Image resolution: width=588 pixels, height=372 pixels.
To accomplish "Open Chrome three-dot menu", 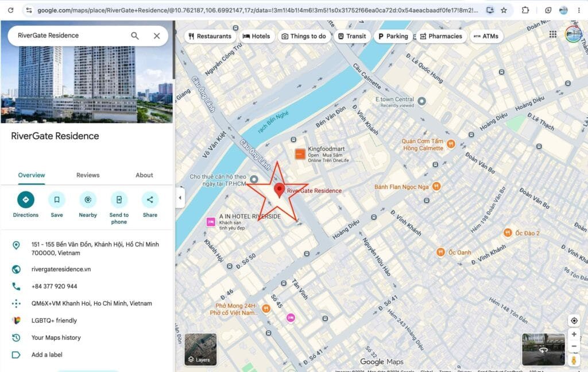I will [579, 10].
